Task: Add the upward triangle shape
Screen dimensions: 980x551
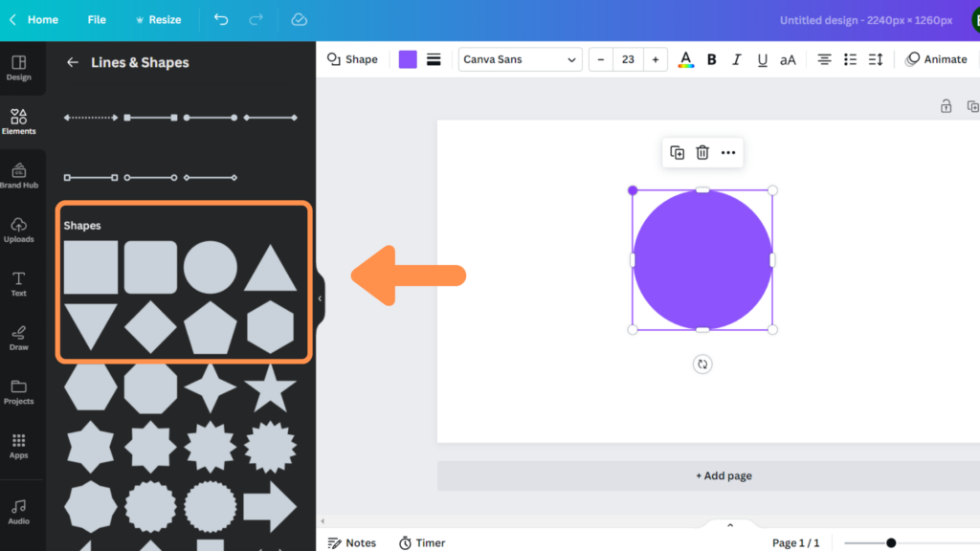Action: (x=270, y=270)
